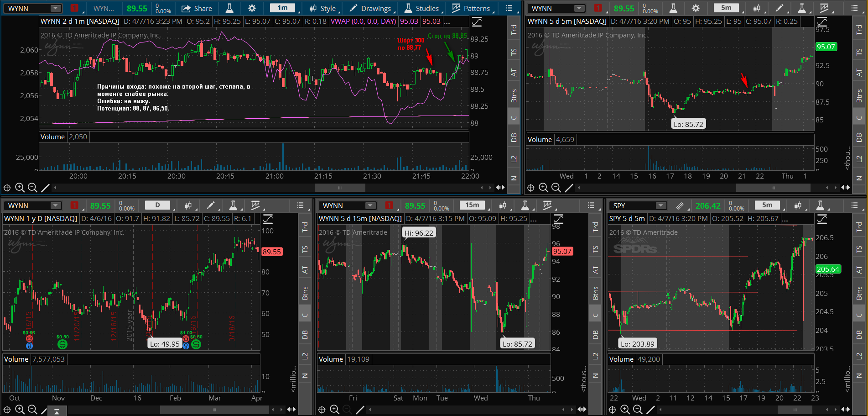Open the list menu dropdown in 1m chart toolbar
The height and width of the screenshot is (416, 868).
click(510, 8)
